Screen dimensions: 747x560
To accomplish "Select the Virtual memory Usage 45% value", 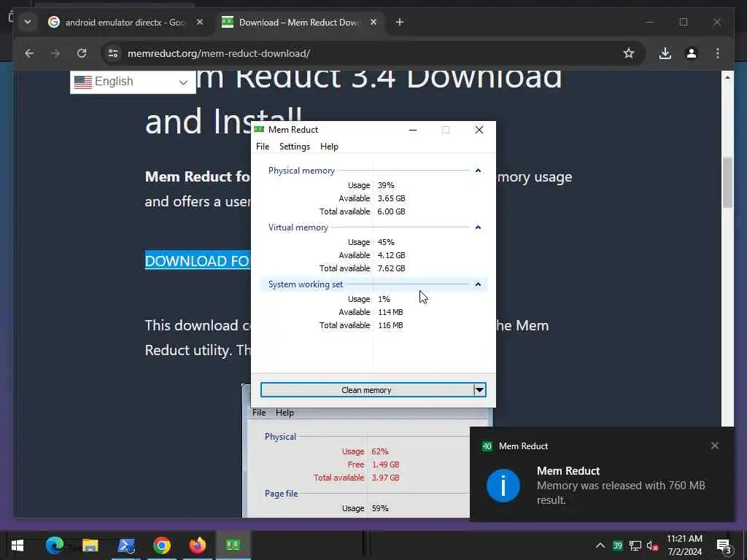I will [386, 242].
